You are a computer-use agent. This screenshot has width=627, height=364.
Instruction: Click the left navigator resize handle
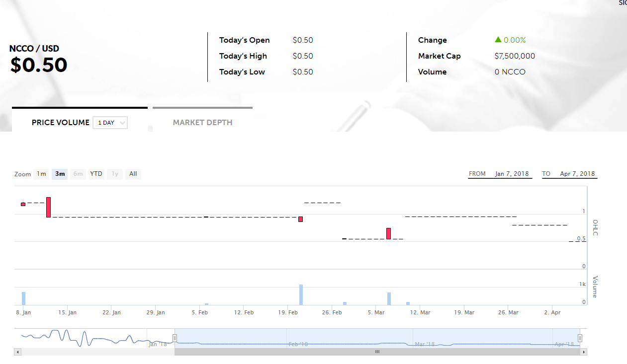(x=175, y=338)
